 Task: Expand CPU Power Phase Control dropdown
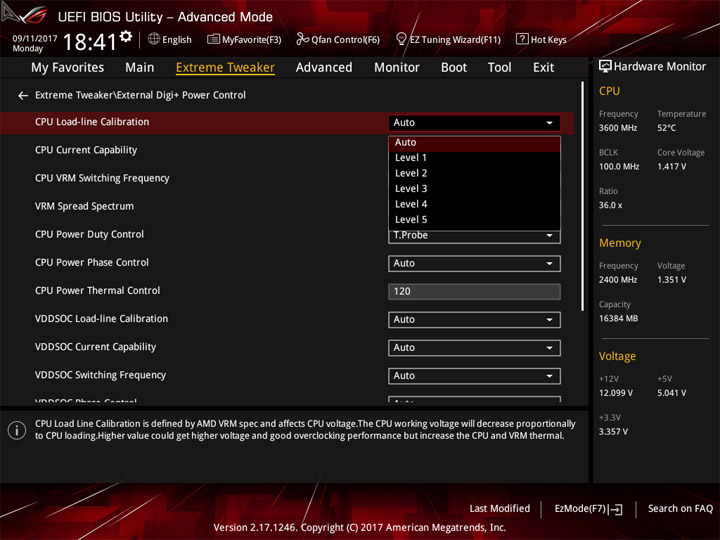474,264
